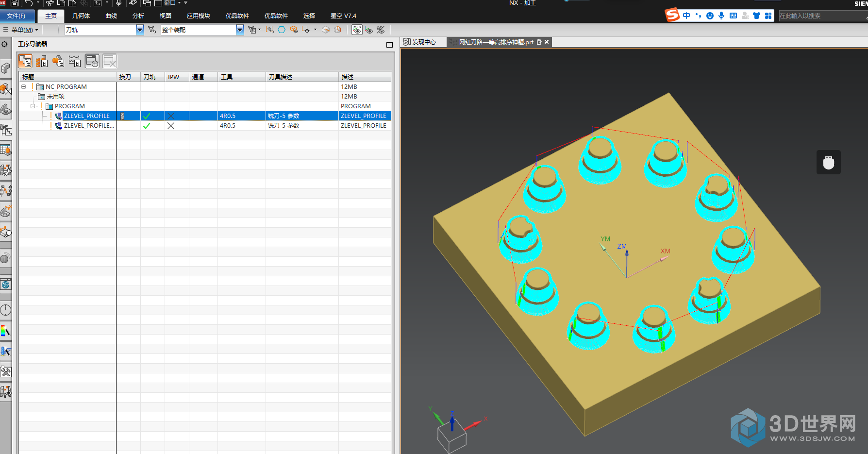Switch to the 几何体 ribbon tab

pos(81,16)
